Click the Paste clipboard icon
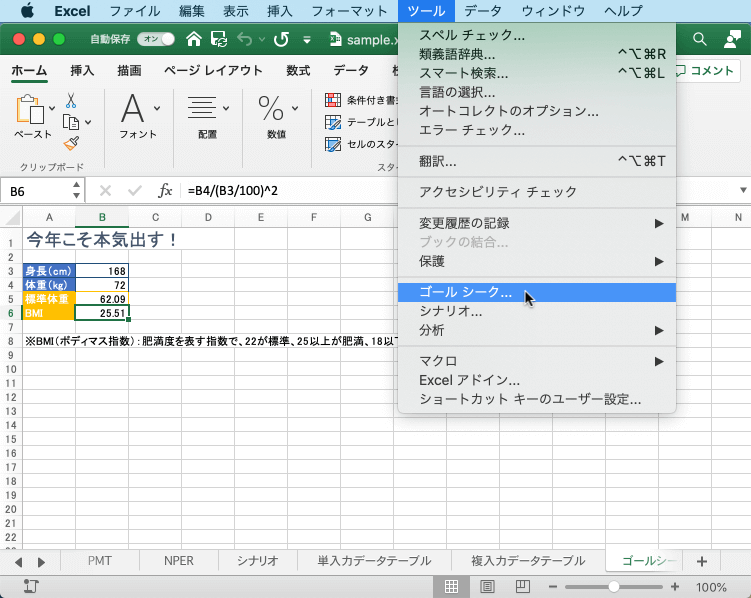Image resolution: width=751 pixels, height=598 pixels. click(30, 109)
